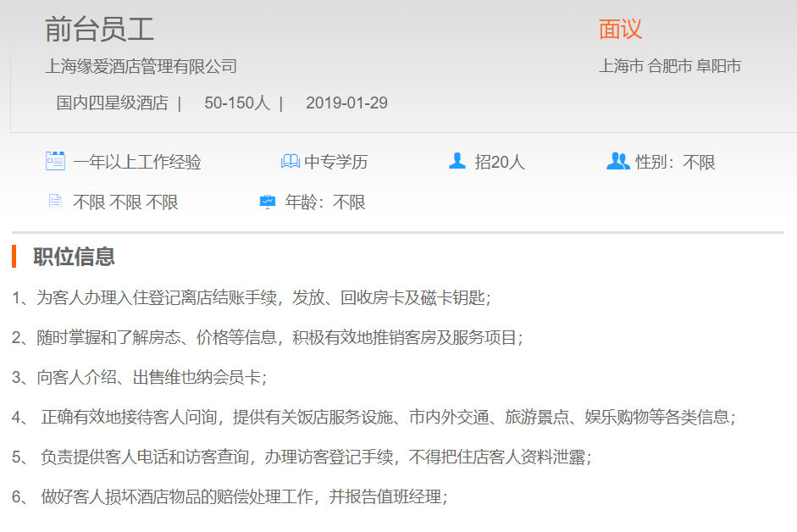Click job duty six about 赔偿处理工作
Image resolution: width=797 pixels, height=532 pixels.
click(229, 497)
